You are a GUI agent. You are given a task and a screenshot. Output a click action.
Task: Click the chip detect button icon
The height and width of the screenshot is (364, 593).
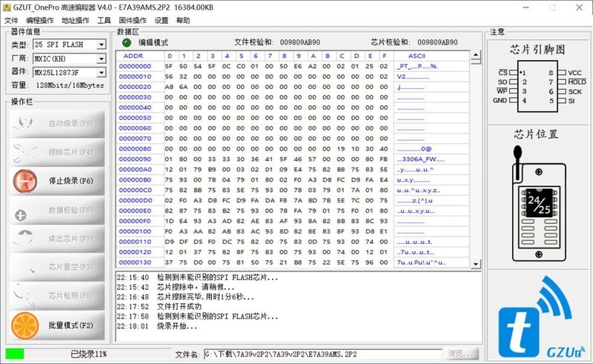(x=24, y=296)
